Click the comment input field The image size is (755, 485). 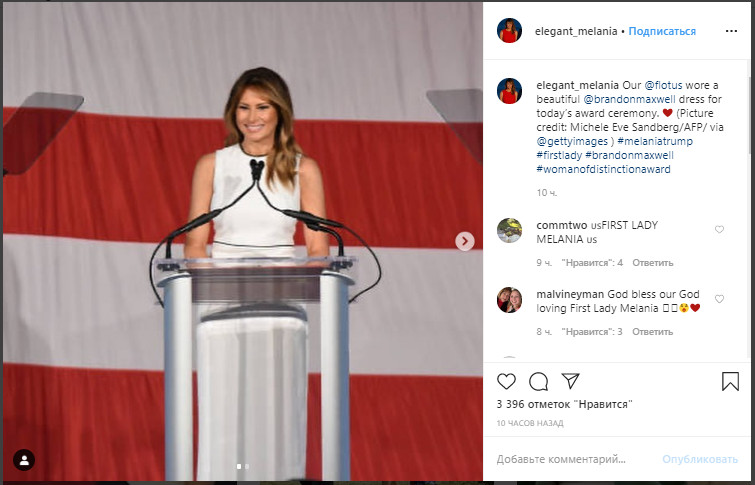(x=573, y=459)
